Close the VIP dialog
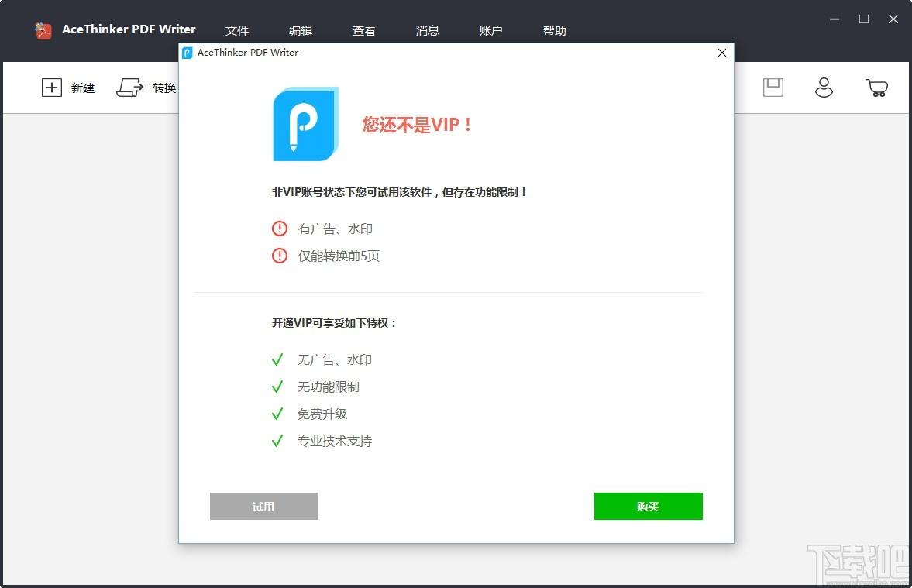 coord(722,53)
